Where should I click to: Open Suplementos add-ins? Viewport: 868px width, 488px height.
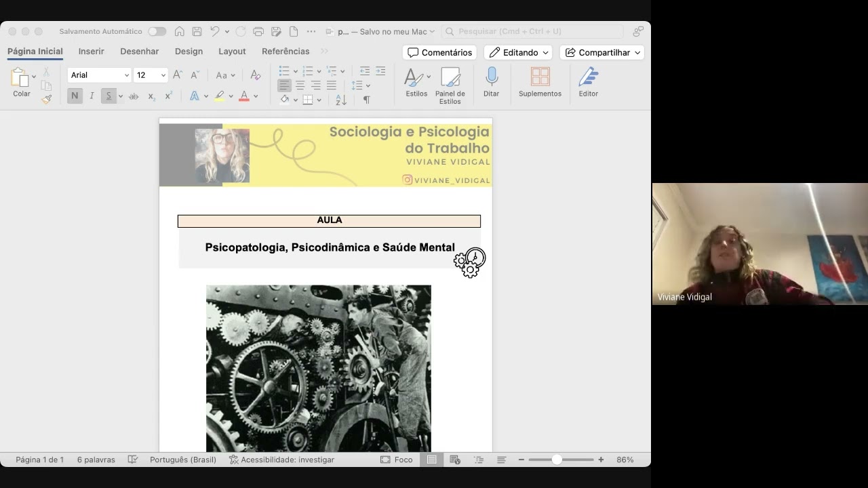tap(540, 77)
